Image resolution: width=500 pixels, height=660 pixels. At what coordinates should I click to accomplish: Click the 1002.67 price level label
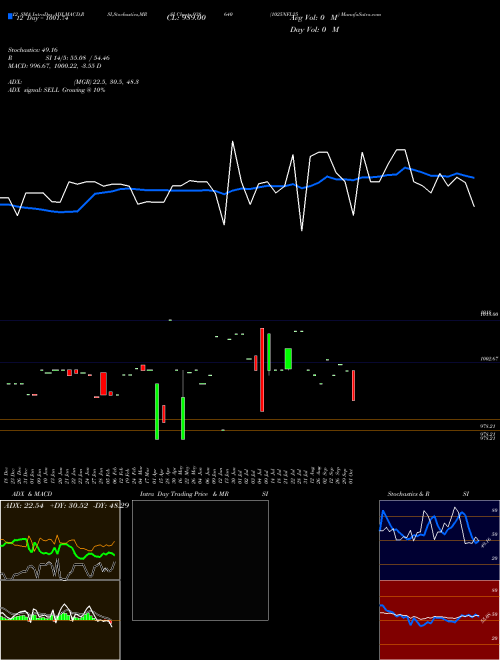489,359
